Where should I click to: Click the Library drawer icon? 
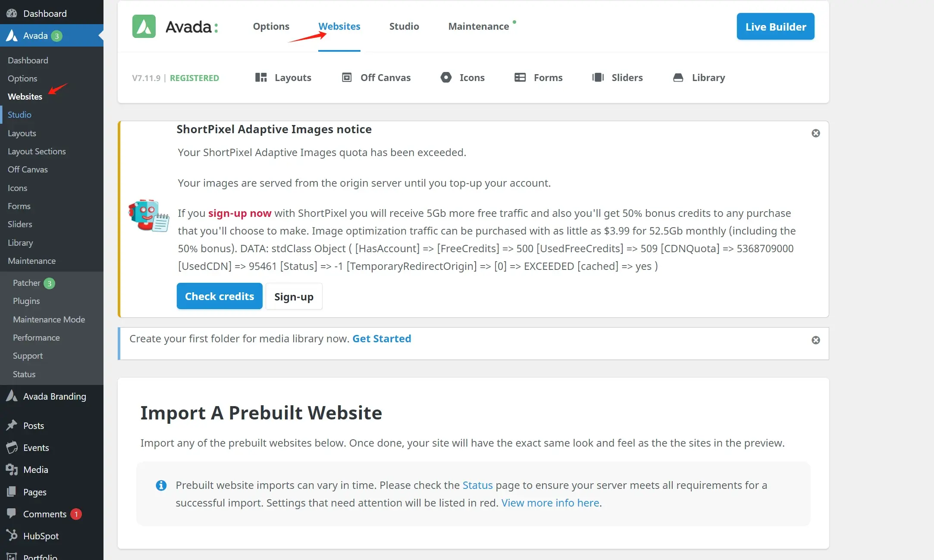[x=678, y=78]
